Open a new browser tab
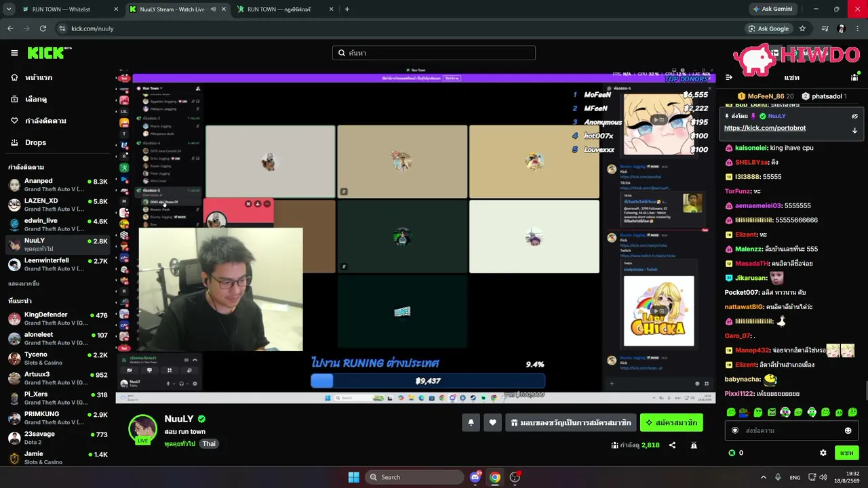The image size is (868, 488). pos(347,9)
